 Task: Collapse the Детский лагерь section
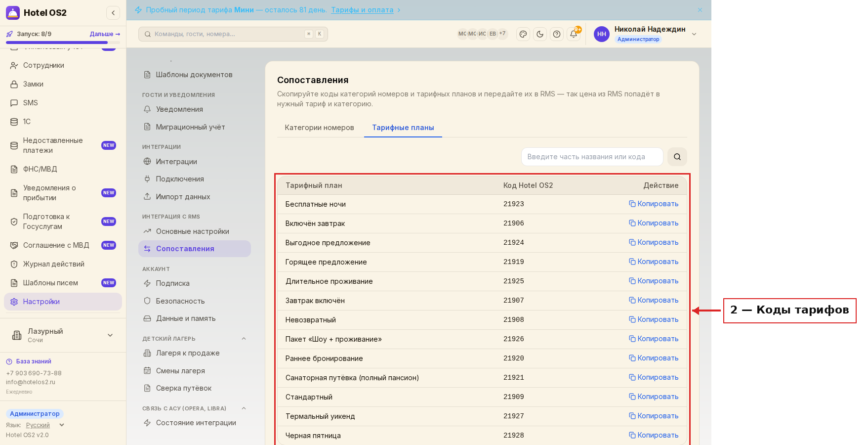coord(244,339)
